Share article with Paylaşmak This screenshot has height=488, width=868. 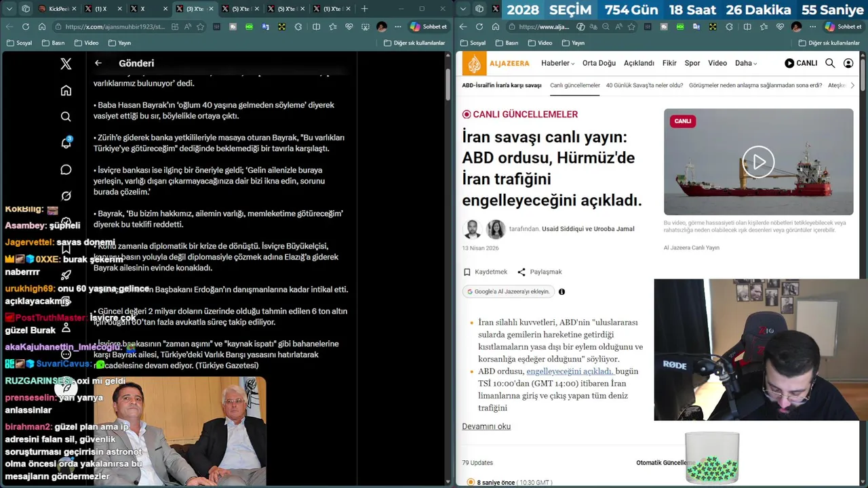(x=540, y=272)
